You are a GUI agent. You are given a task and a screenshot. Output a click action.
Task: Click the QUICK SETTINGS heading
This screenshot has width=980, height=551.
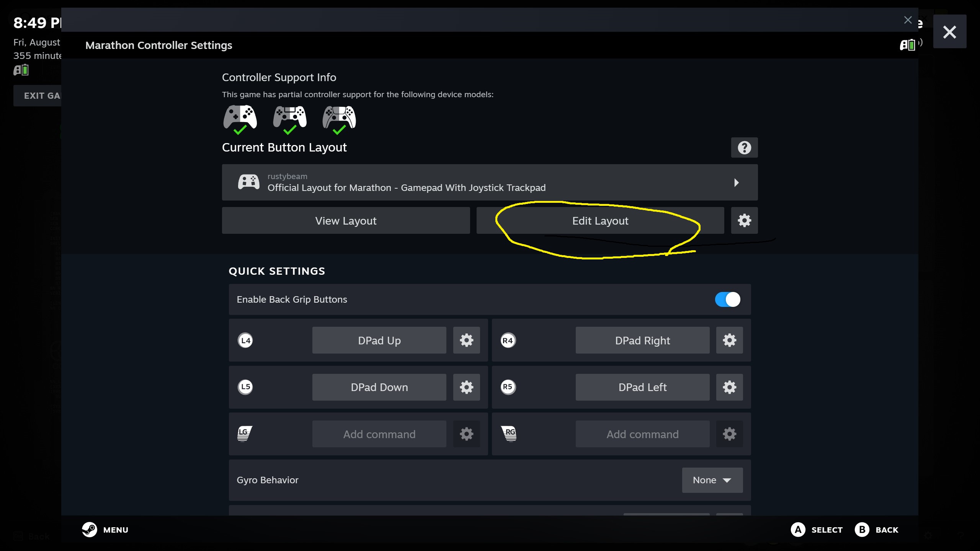pyautogui.click(x=277, y=271)
